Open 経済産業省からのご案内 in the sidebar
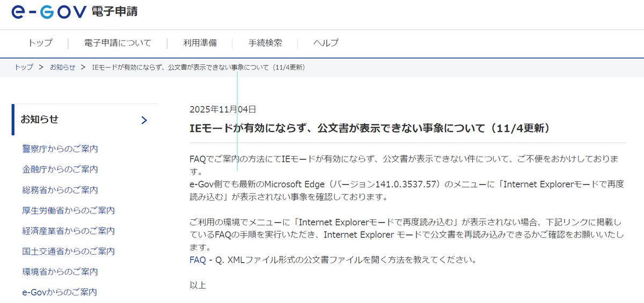This screenshot has width=644, height=303. 69,231
